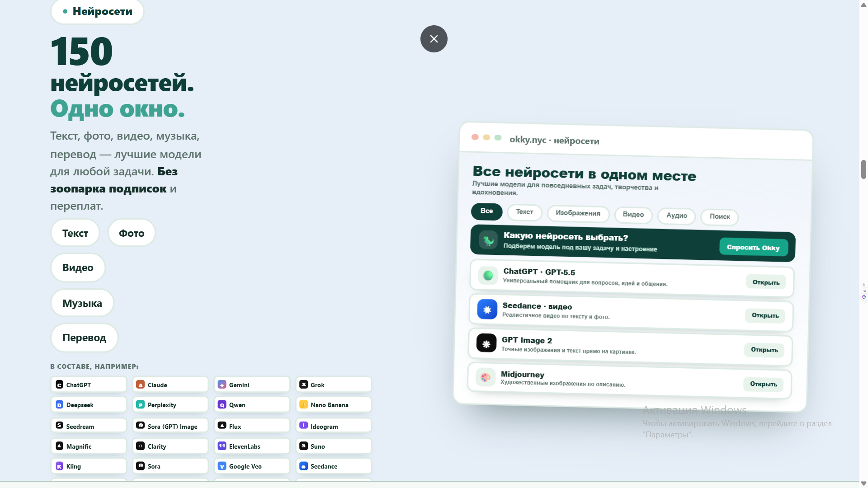
Task: Click the "Midjourney" row title
Action: coord(522,374)
